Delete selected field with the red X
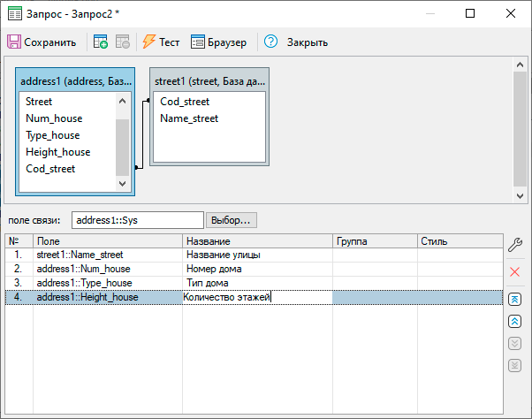This screenshot has height=419, width=532. pyautogui.click(x=515, y=271)
